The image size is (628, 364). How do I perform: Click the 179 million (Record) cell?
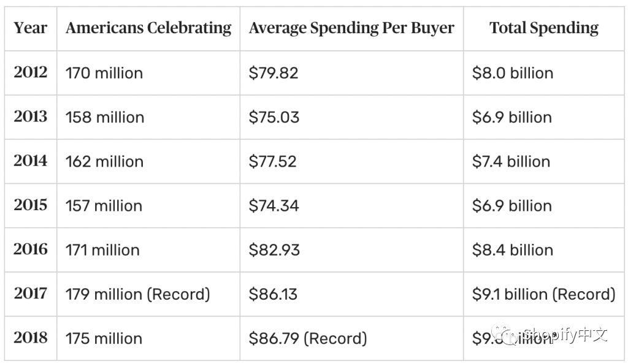(138, 294)
